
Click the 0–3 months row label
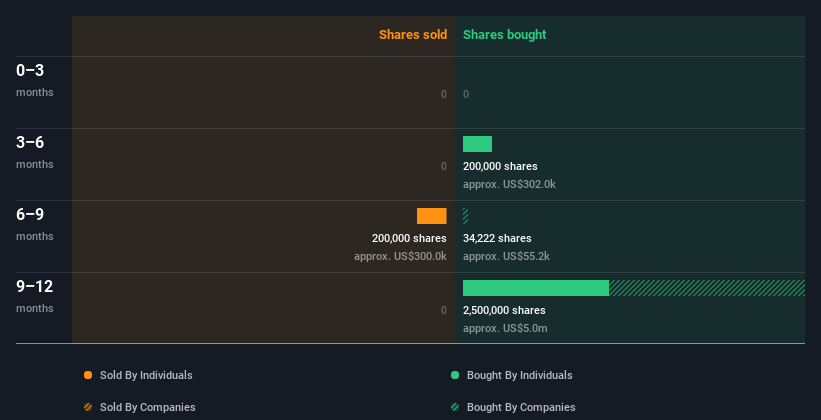point(35,80)
